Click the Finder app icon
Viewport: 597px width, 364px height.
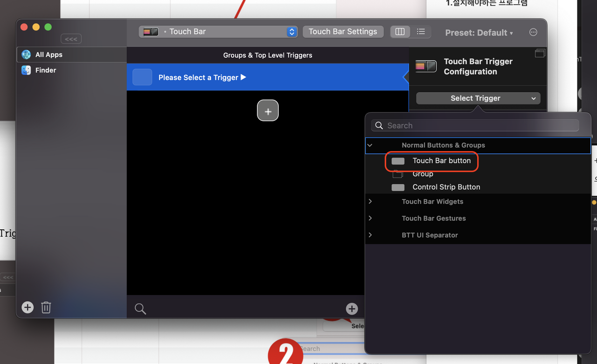click(26, 70)
